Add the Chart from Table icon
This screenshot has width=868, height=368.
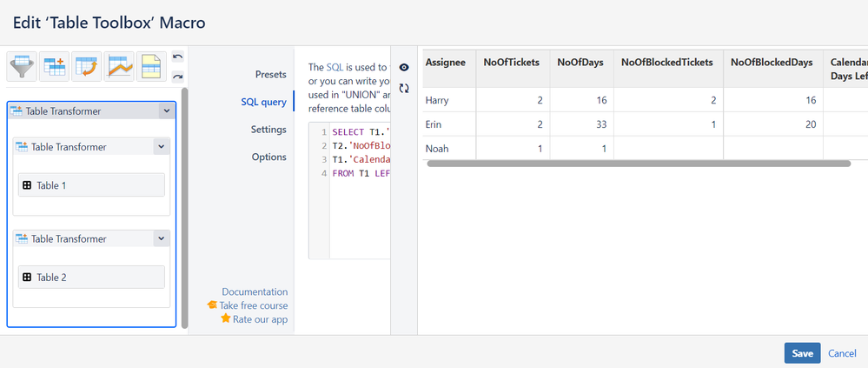coord(119,66)
